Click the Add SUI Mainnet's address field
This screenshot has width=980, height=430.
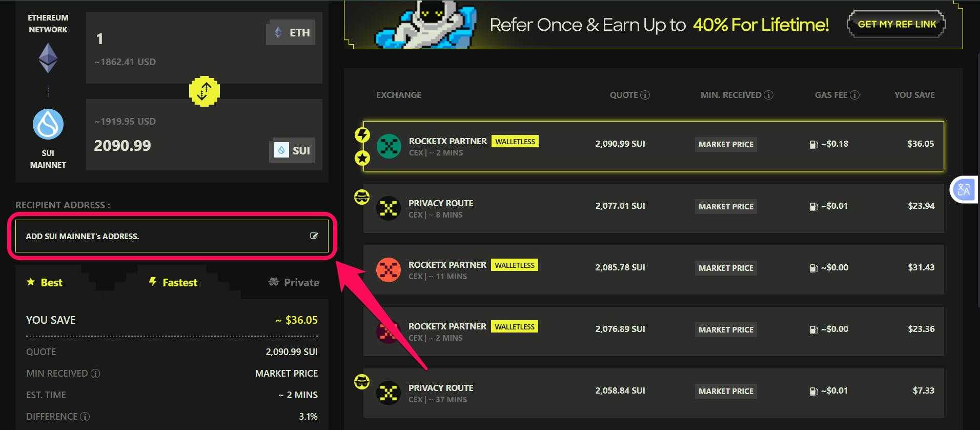click(x=172, y=236)
